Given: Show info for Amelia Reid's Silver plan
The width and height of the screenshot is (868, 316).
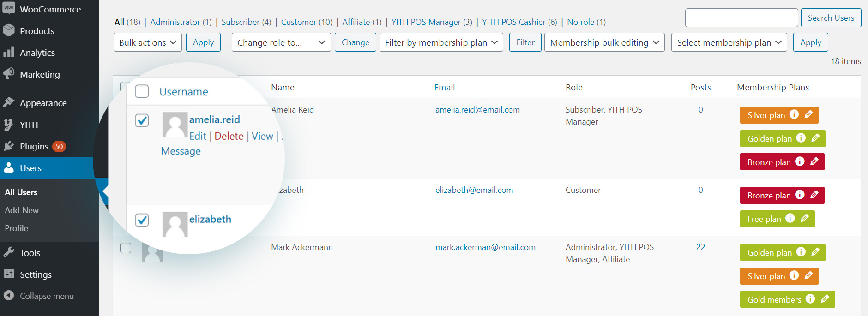Looking at the screenshot, I should coord(794,114).
